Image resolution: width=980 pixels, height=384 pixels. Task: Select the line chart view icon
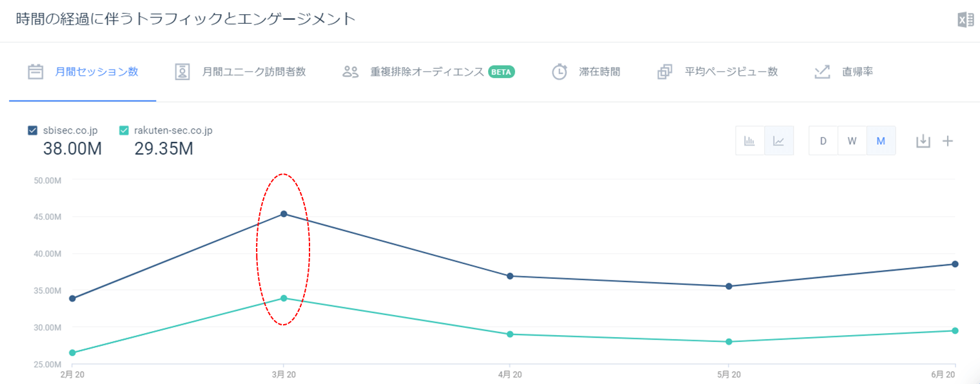pos(779,140)
